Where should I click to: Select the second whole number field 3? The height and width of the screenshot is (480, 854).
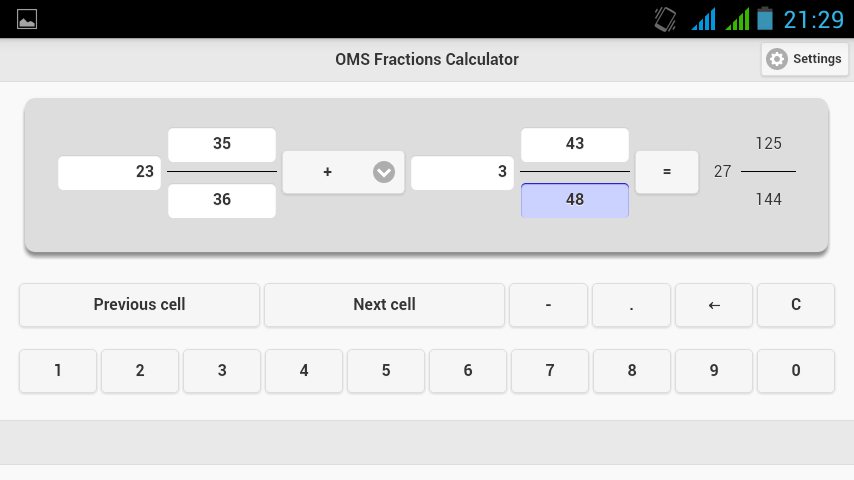(462, 172)
